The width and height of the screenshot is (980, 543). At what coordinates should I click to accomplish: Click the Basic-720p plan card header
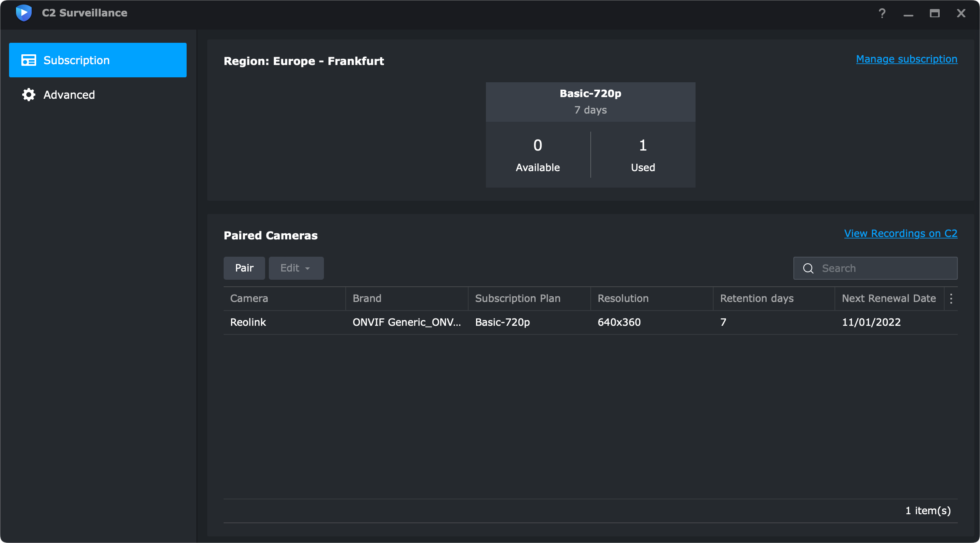point(591,102)
